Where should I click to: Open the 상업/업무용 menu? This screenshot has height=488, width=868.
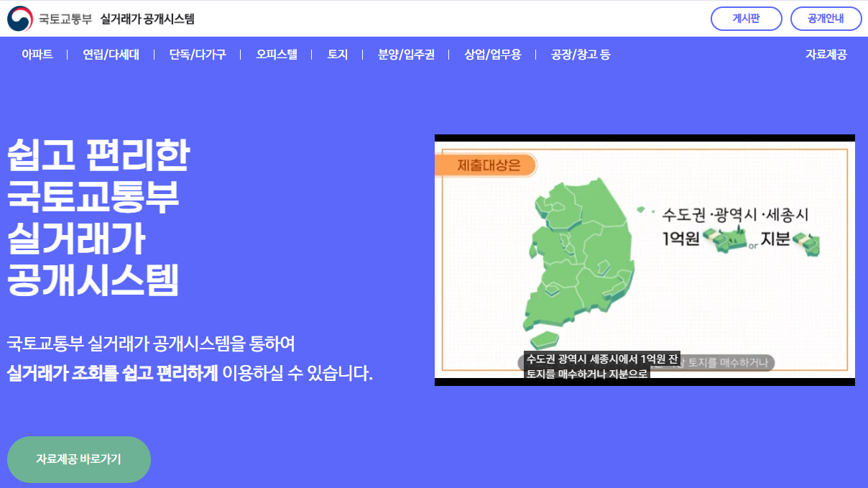pyautogui.click(x=493, y=55)
